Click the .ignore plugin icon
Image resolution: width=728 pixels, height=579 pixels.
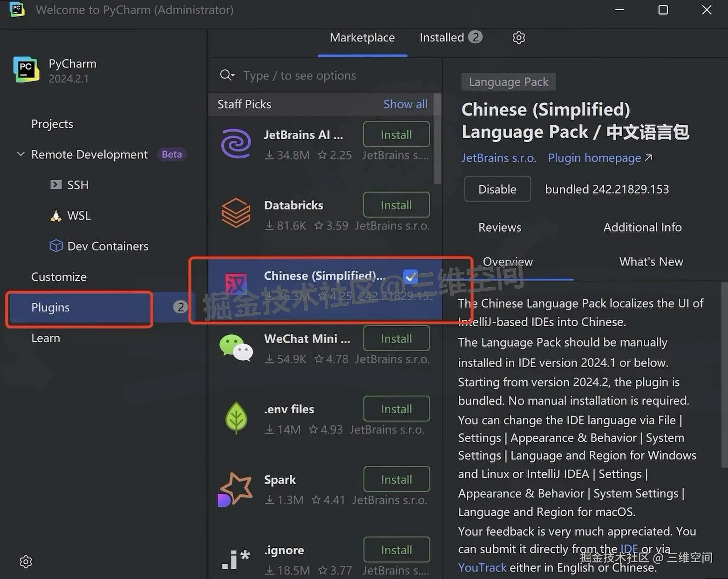pyautogui.click(x=235, y=559)
